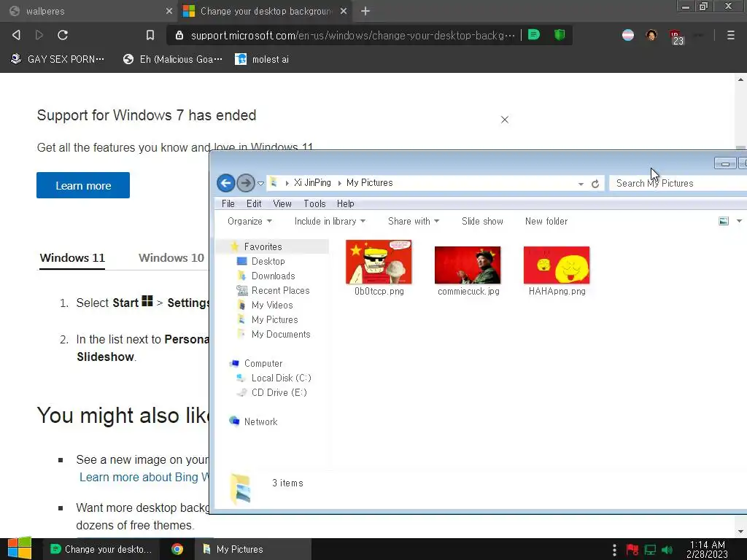Focus the Search My Pictures field

(678, 183)
